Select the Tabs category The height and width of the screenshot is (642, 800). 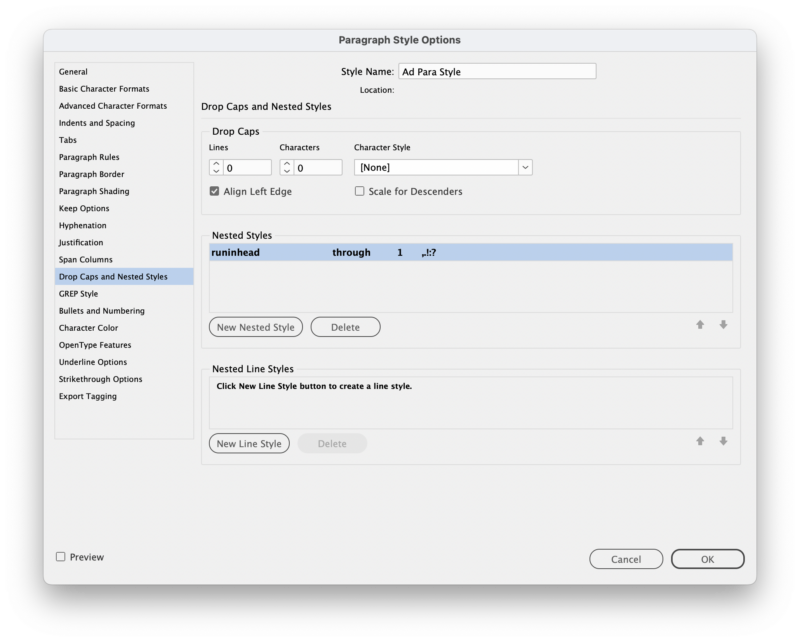coord(124,140)
